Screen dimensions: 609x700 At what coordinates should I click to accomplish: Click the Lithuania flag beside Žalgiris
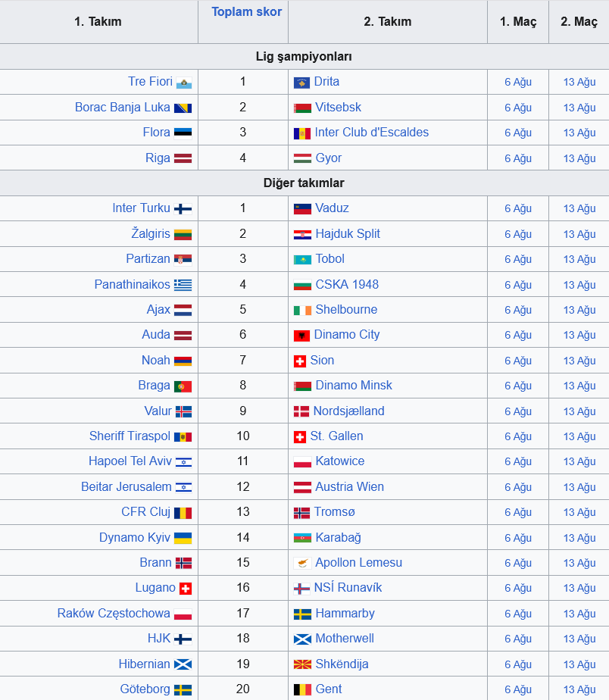(x=183, y=234)
